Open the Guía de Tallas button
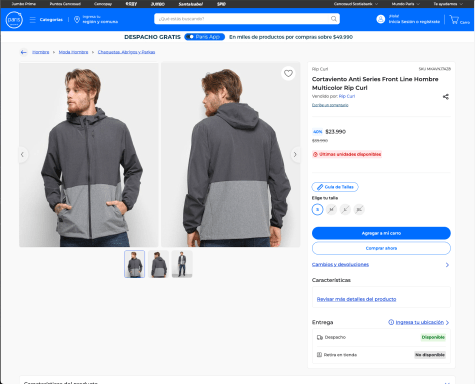The image size is (475, 384). pos(335,187)
